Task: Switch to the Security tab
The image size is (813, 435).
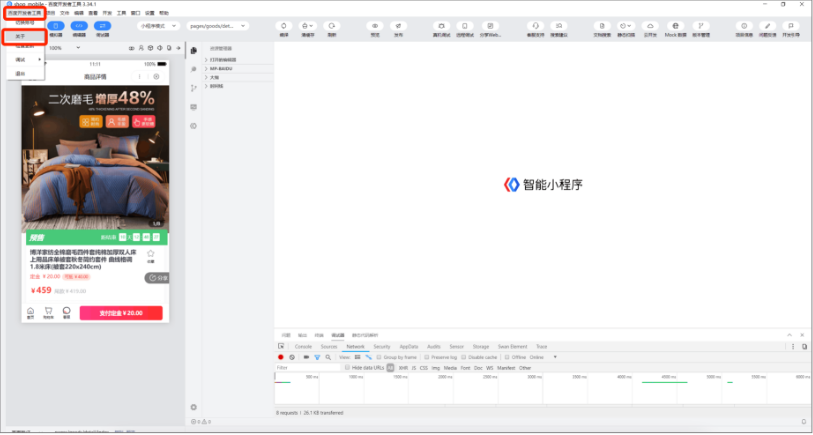Action: click(382, 346)
